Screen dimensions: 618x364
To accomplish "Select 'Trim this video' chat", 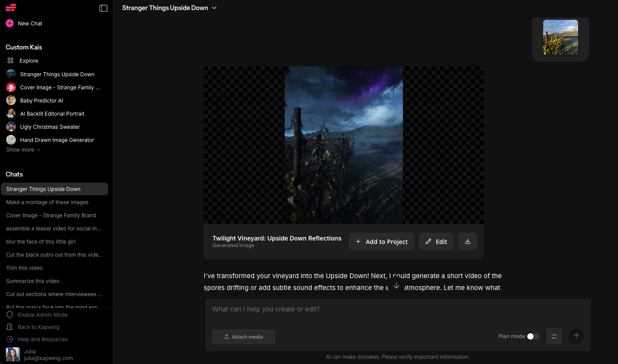I will [x=25, y=268].
